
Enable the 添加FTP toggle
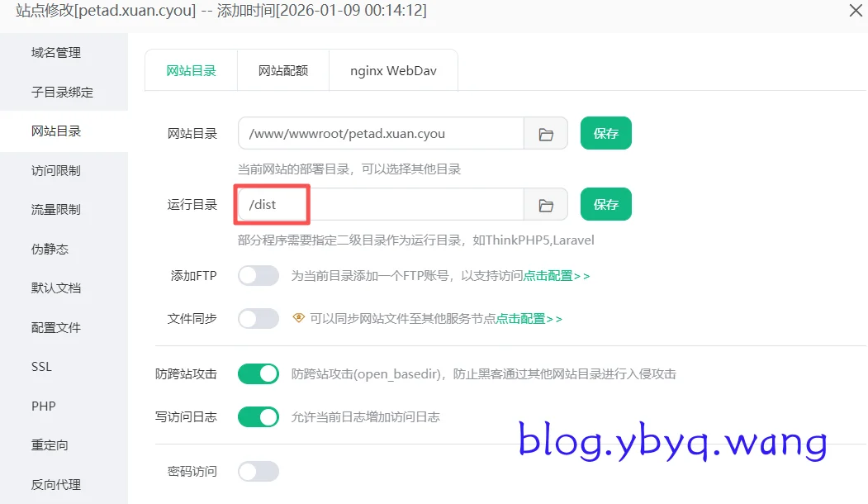click(259, 275)
